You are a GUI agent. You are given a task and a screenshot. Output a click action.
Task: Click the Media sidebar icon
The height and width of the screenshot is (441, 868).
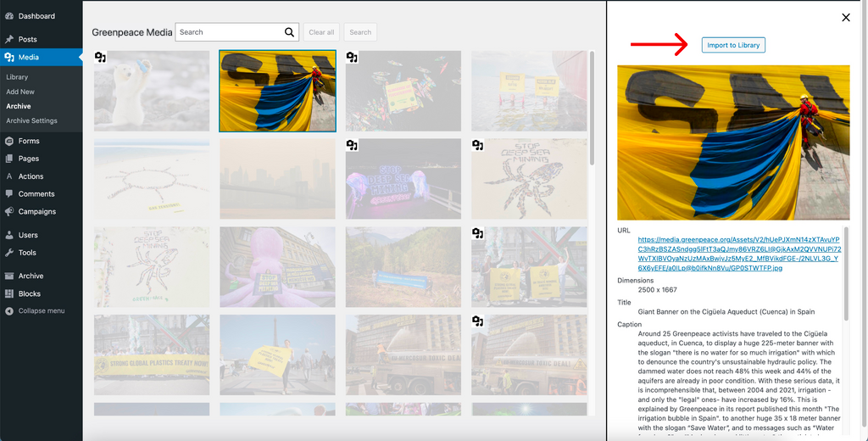pos(9,57)
